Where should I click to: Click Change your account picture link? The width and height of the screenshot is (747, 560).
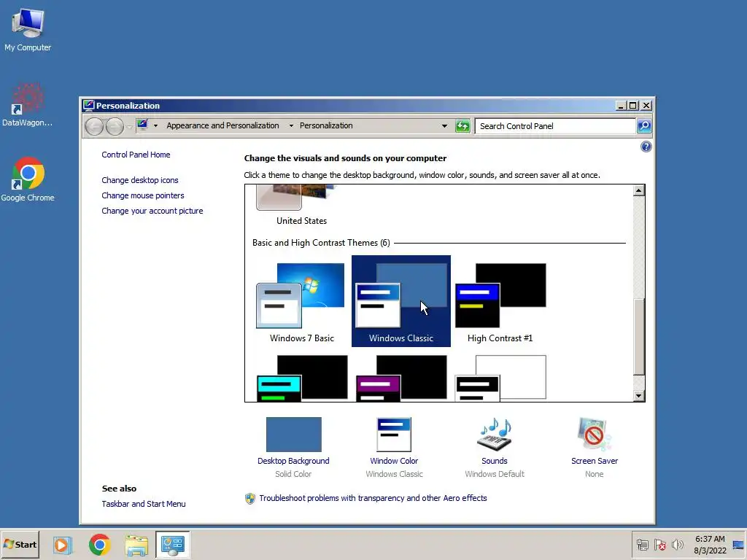pyautogui.click(x=152, y=211)
